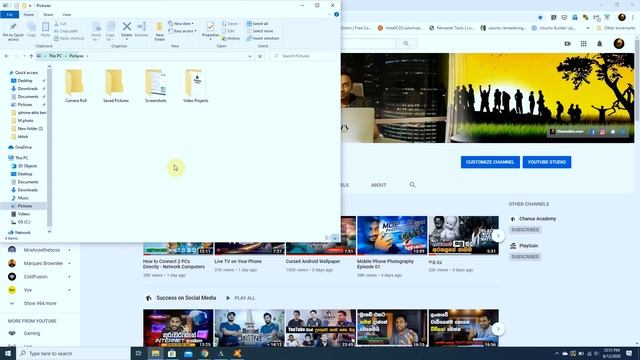Click the YouTube search magnifier button
Viewport: 640px width, 360px height.
click(x=406, y=43)
